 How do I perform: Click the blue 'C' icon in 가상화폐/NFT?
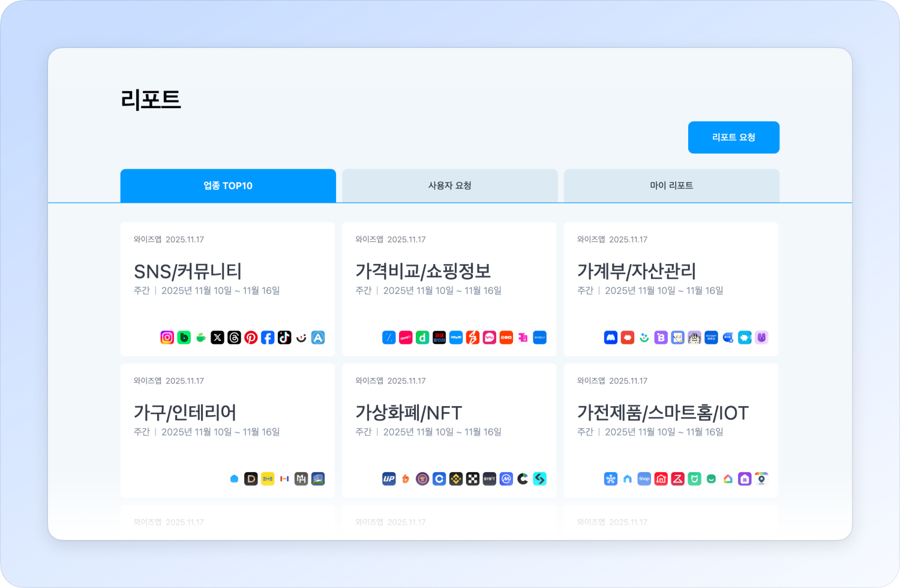[439, 479]
